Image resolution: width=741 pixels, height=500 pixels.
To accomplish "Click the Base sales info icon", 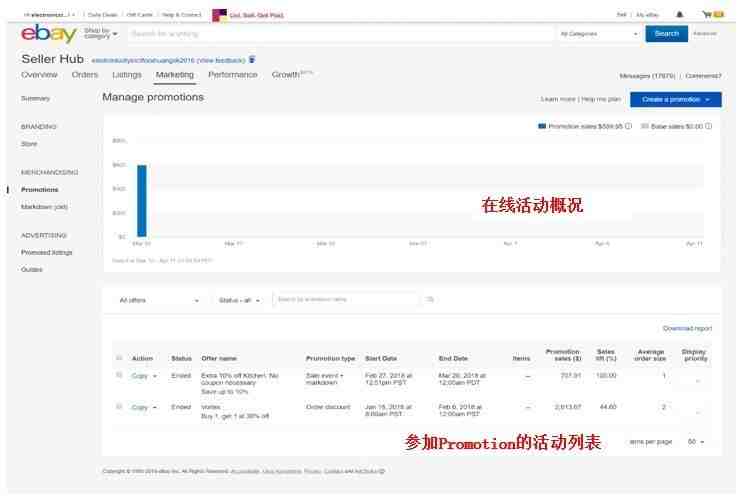I will pyautogui.click(x=708, y=126).
